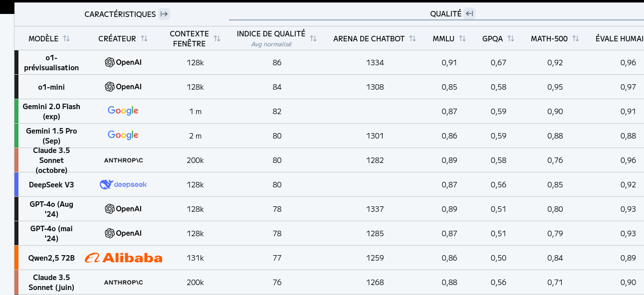Click the Évale Humai column header
The image size is (644, 295).
click(x=619, y=38)
